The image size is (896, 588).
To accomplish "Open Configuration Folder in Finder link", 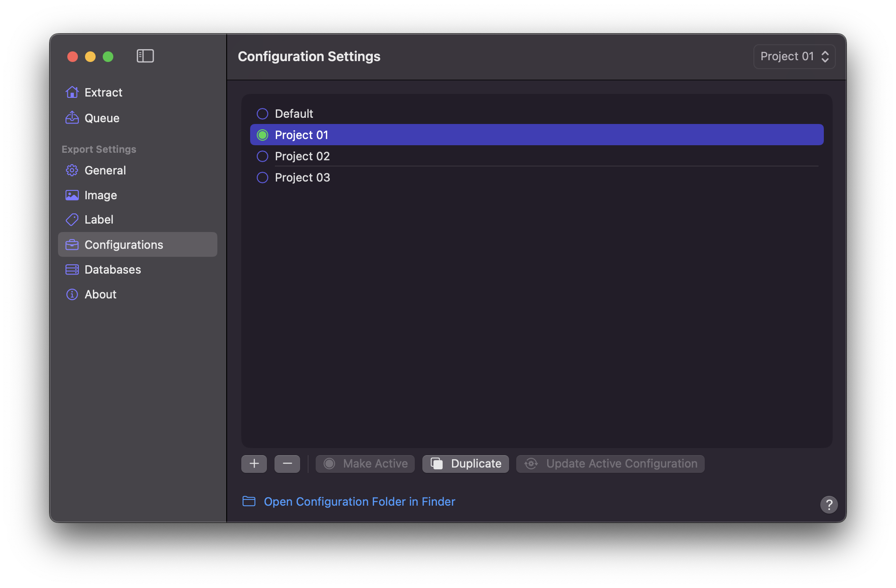I will (359, 501).
